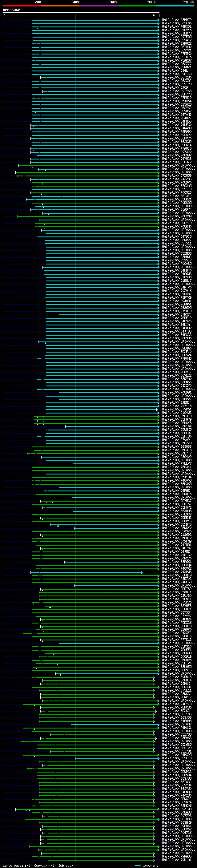
Task: Select the UniRef100_B2VUF8 label
Action: click(177, 606)
